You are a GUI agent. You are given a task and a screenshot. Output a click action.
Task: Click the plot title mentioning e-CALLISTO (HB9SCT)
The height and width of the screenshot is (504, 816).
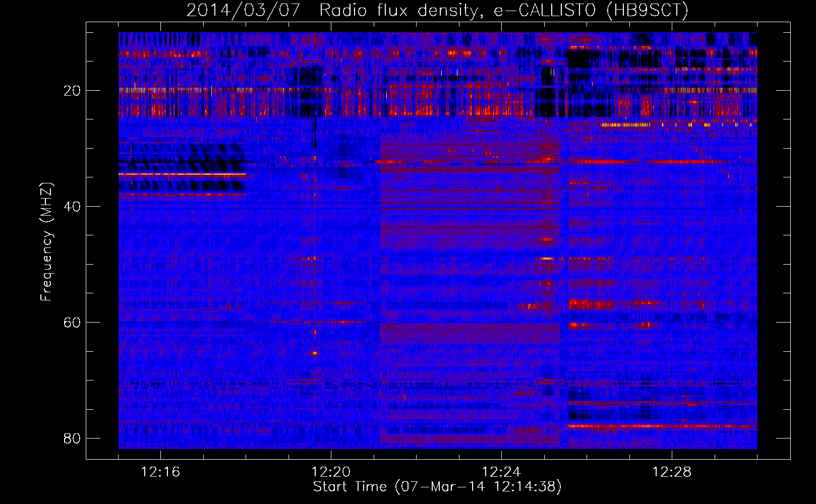437,10
